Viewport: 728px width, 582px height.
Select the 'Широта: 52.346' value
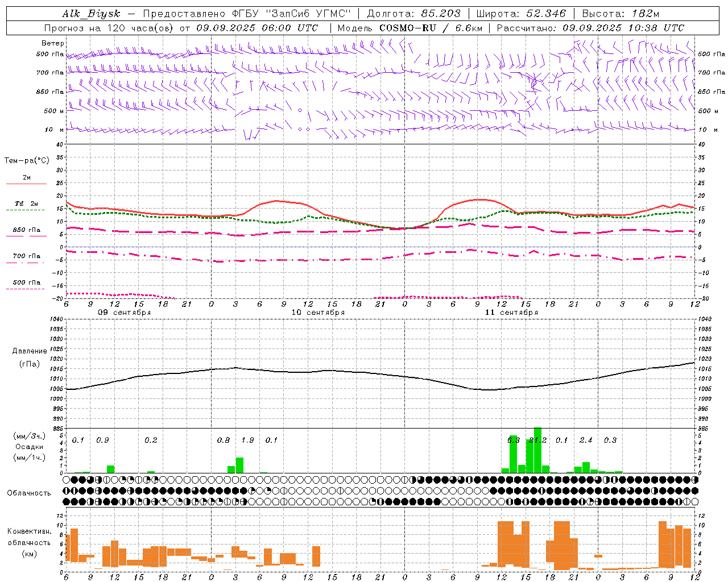point(521,14)
